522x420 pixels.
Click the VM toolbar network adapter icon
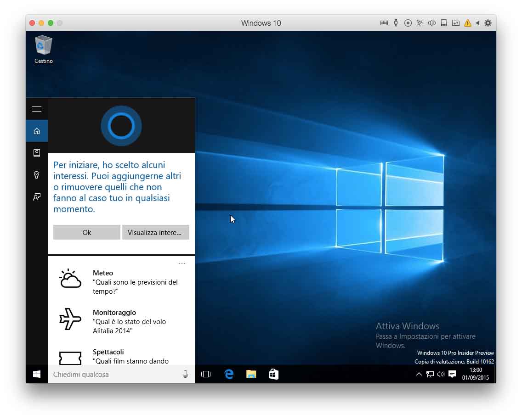(420, 23)
